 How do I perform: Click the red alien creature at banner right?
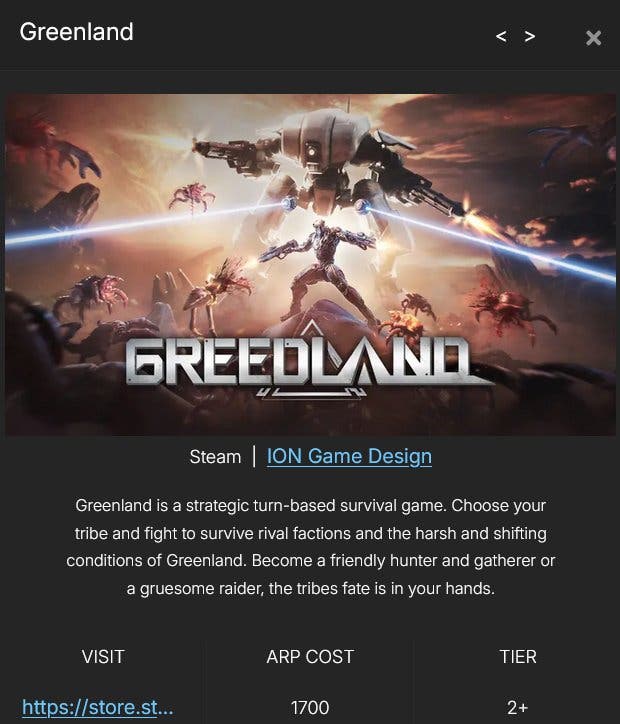(510, 307)
